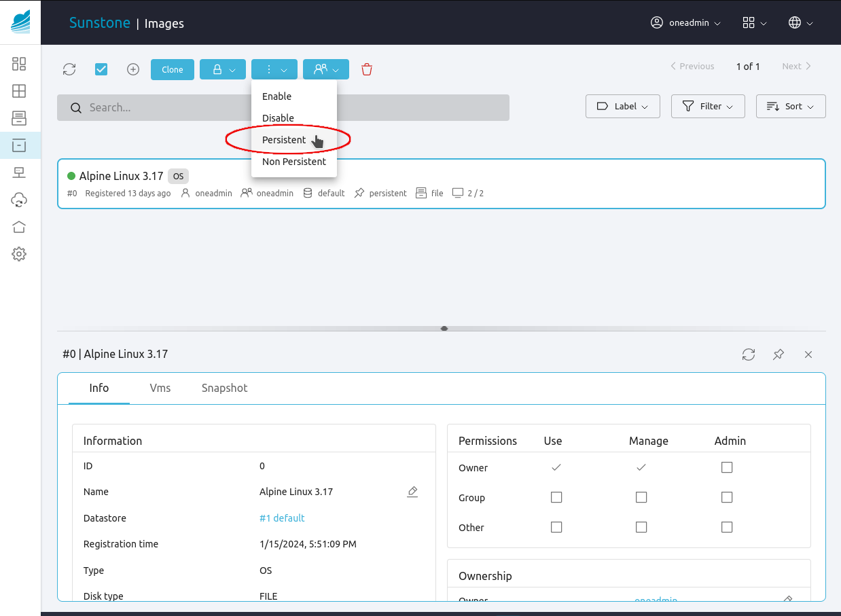Open the ownership (users) dropdown
Viewport: 841px width, 616px height.
pyautogui.click(x=326, y=69)
